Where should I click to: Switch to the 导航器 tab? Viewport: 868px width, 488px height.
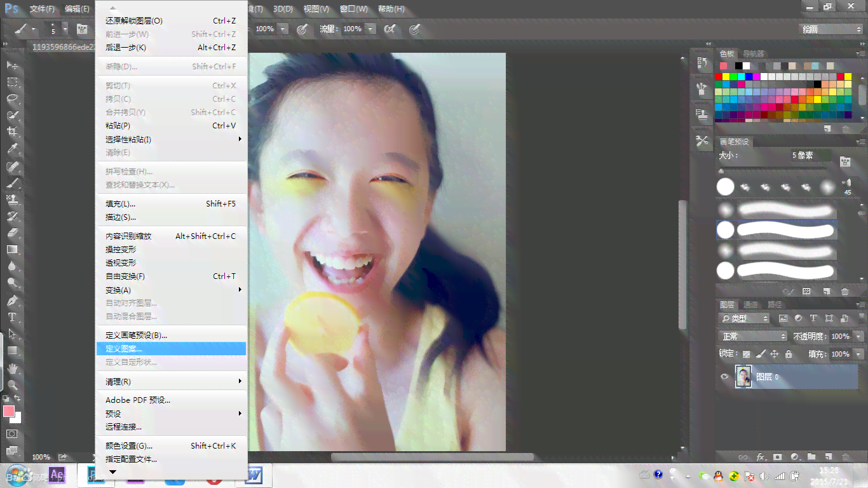tap(754, 54)
